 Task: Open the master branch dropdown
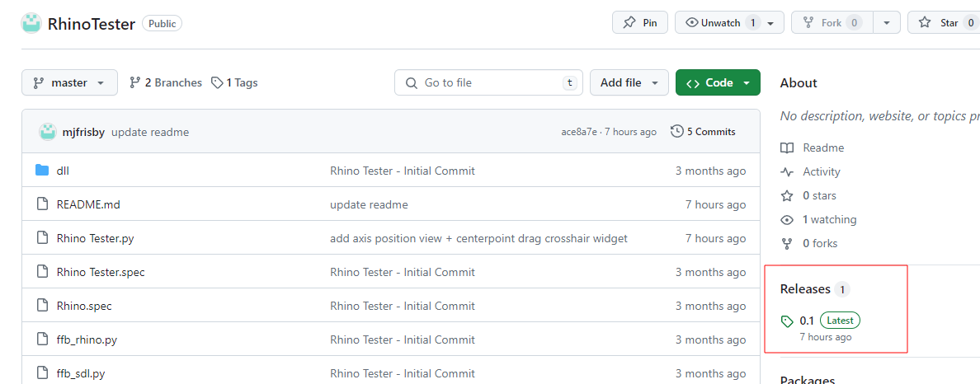tap(69, 82)
